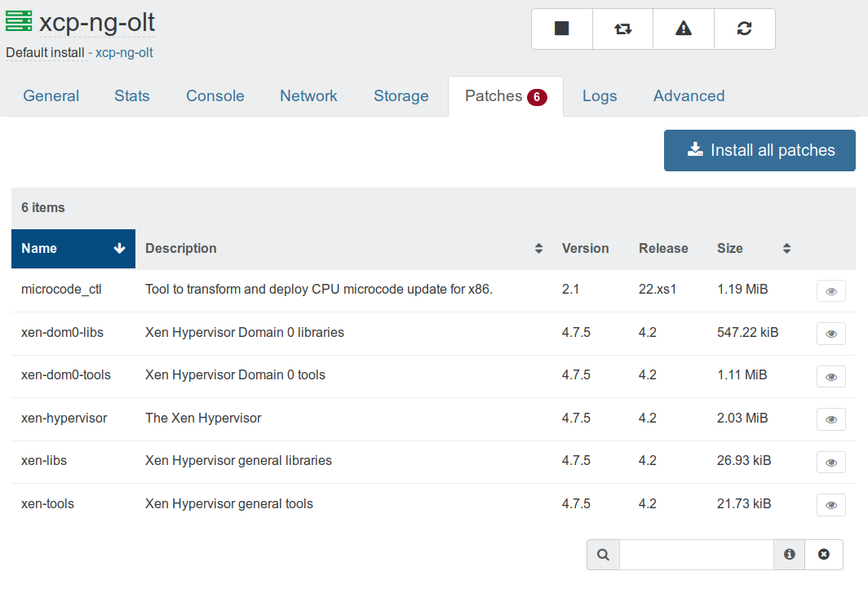View details of xen-tools patch
Screen dimensions: 868x589
pyautogui.click(x=831, y=505)
